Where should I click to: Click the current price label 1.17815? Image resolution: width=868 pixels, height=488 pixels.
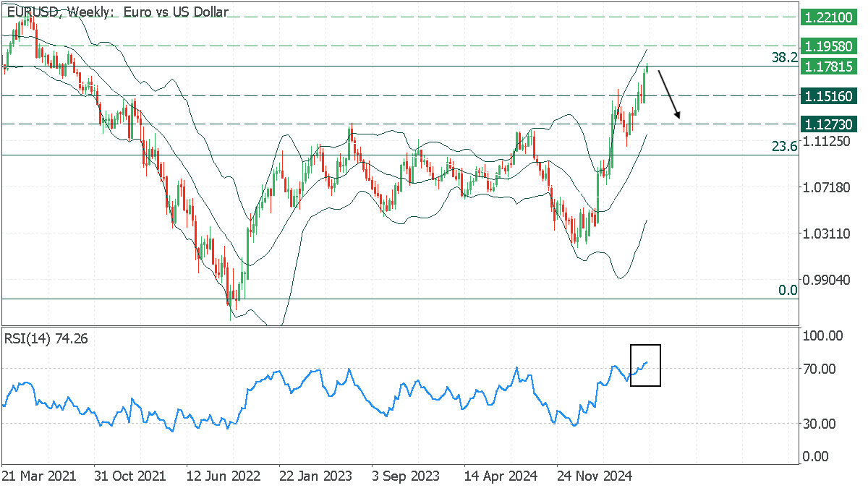pos(829,67)
